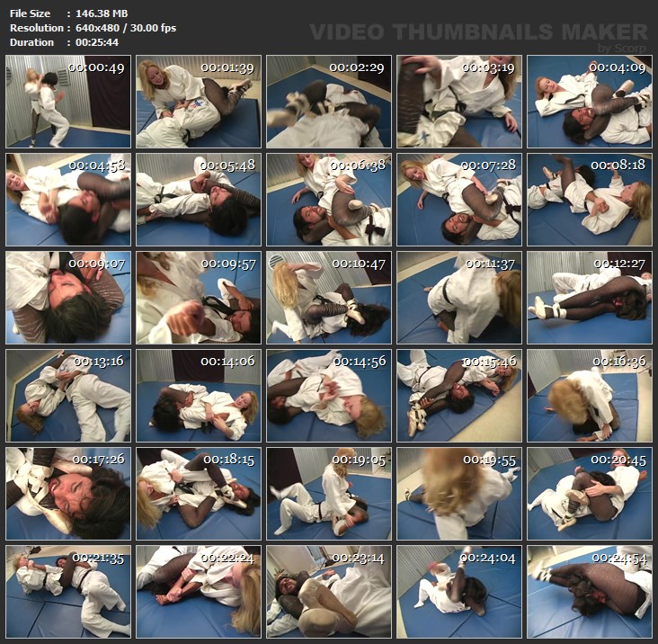Open the thumbnail labeled 00:14:56
Image resolution: width=658 pixels, height=644 pixels.
329,396
